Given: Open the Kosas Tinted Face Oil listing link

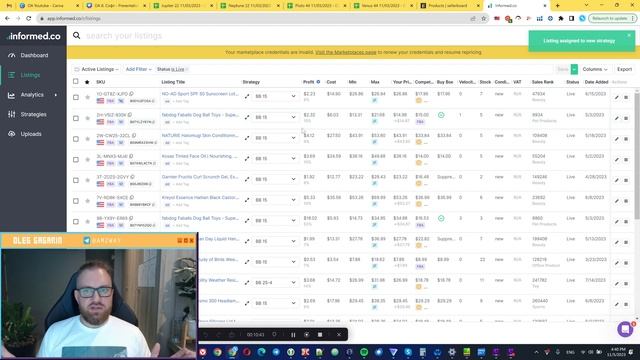Looking at the screenshot, I should point(200,156).
